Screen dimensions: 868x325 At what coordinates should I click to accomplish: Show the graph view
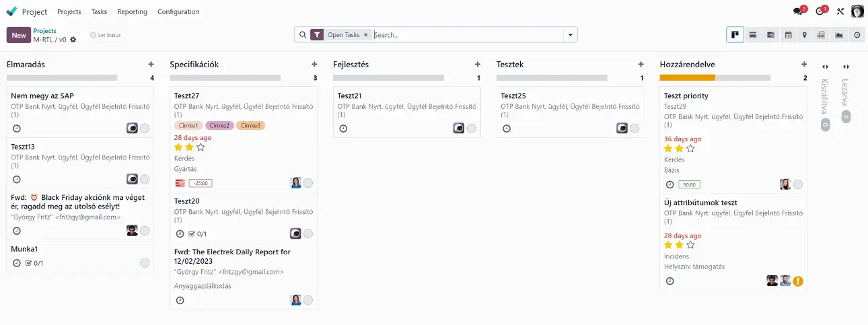click(x=839, y=35)
